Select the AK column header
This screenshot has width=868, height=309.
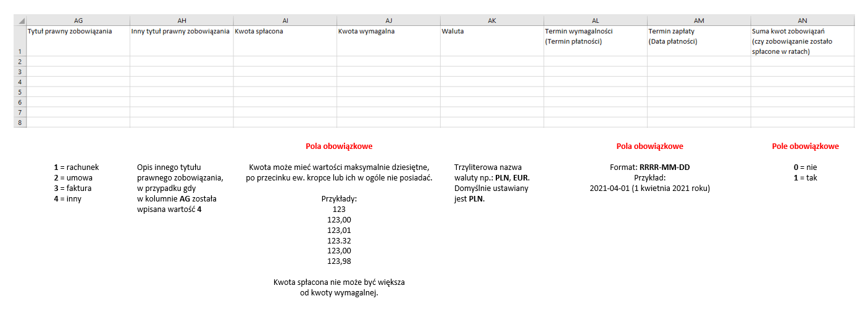click(x=491, y=20)
